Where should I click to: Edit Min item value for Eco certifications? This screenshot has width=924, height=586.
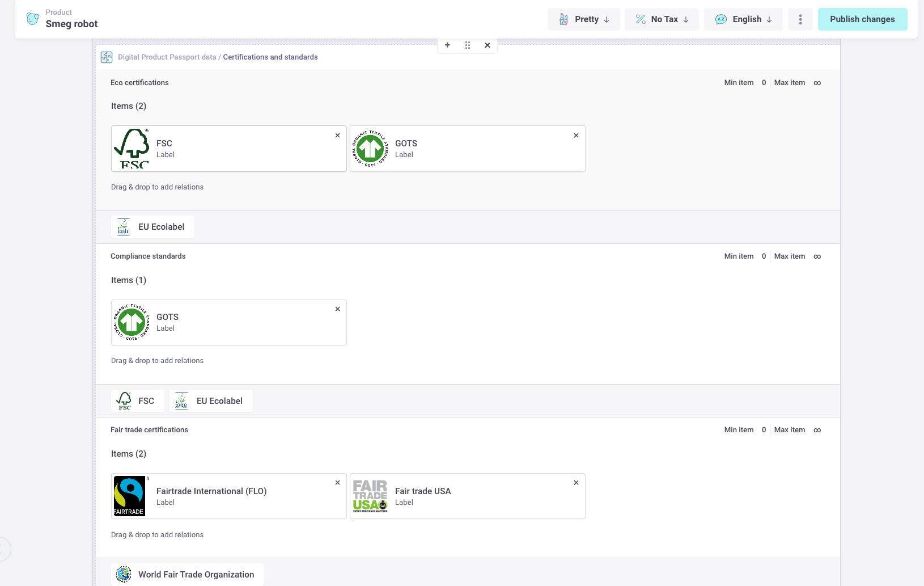[x=764, y=83]
